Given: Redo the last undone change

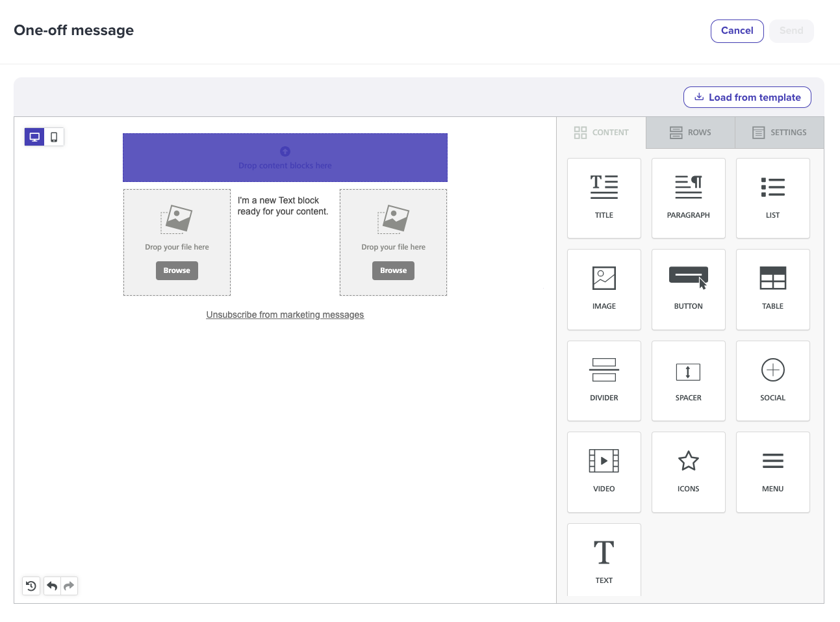Looking at the screenshot, I should point(69,586).
